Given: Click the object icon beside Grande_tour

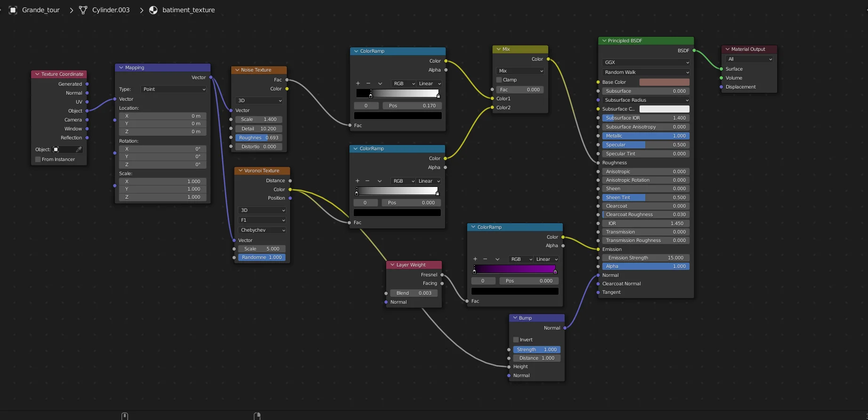Looking at the screenshot, I should [x=13, y=10].
